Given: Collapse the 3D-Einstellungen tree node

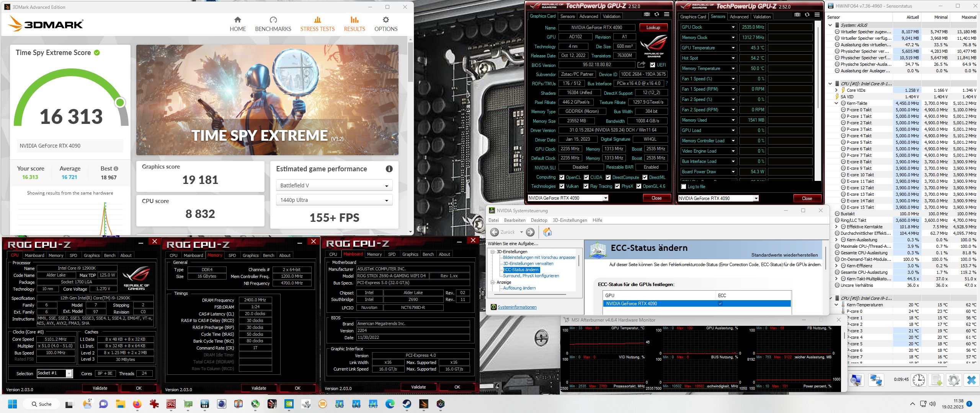Looking at the screenshot, I should point(493,252).
